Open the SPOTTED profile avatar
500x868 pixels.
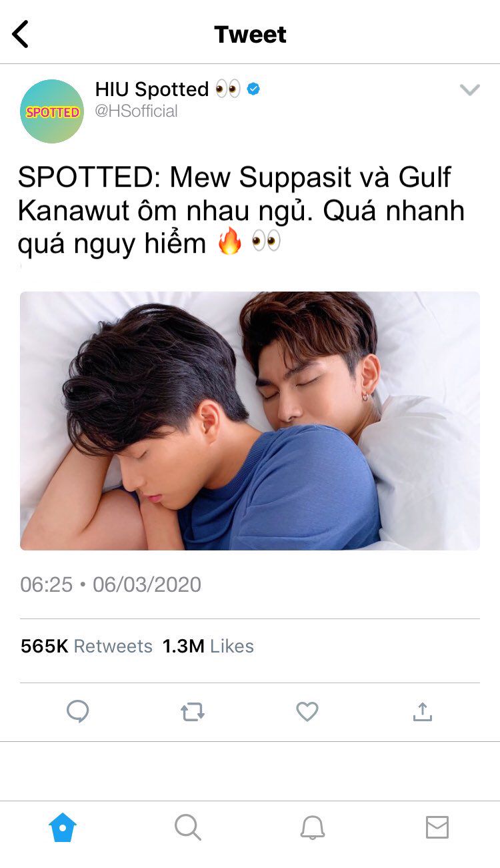pos(52,111)
